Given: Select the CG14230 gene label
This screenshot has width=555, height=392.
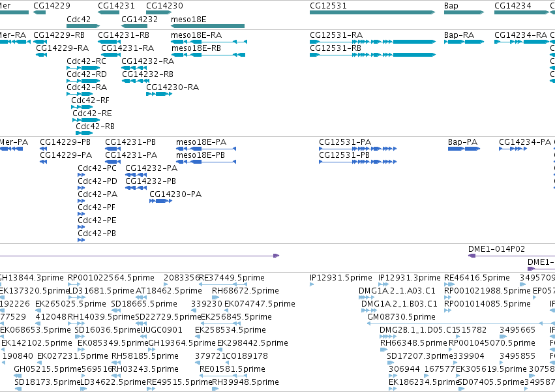Looking at the screenshot, I should (164, 6).
